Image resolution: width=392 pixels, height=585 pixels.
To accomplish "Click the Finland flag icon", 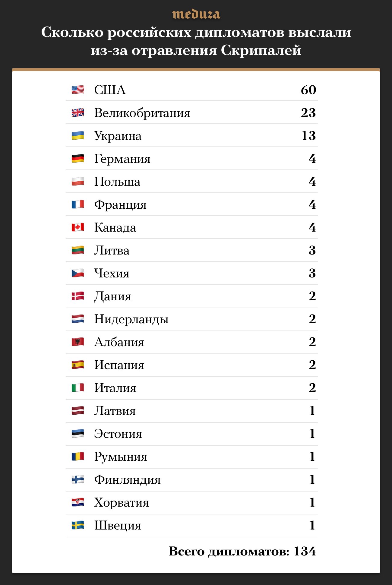I will point(78,479).
